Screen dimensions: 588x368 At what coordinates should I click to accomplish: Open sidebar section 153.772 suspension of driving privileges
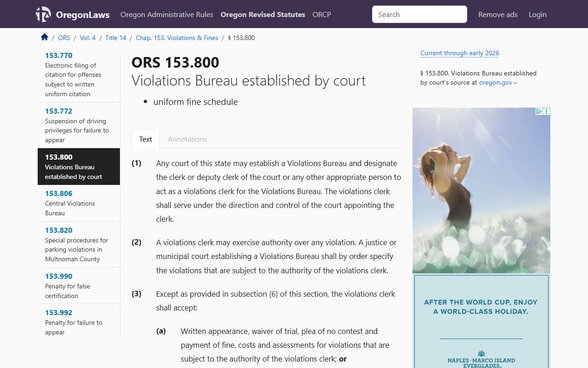point(79,125)
